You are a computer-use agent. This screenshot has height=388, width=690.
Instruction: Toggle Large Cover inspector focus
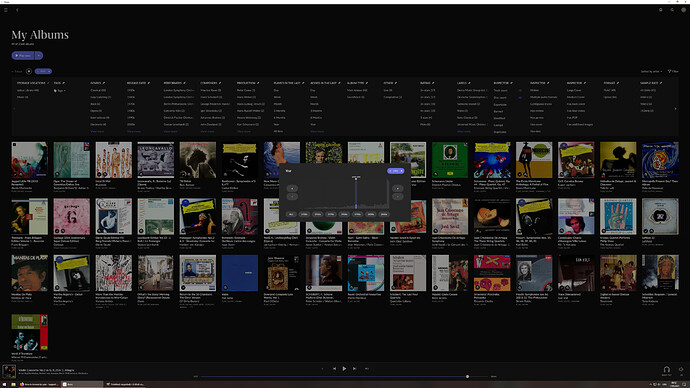coord(574,90)
